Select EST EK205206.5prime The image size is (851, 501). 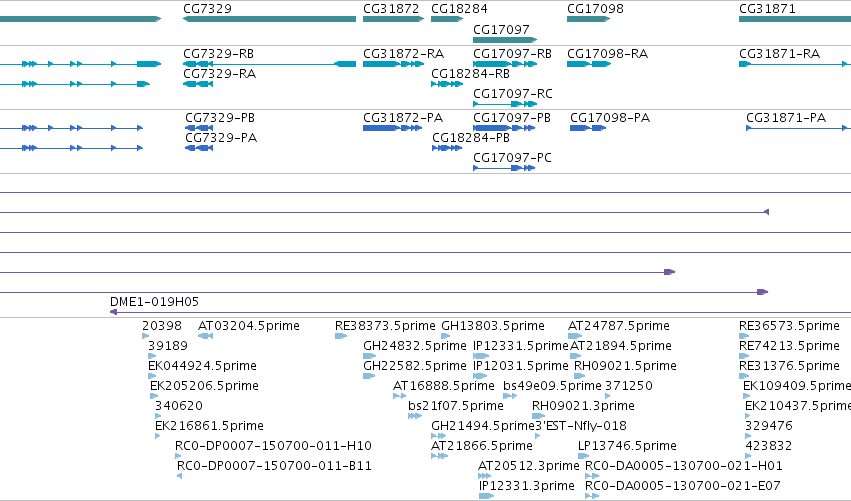coord(154,396)
